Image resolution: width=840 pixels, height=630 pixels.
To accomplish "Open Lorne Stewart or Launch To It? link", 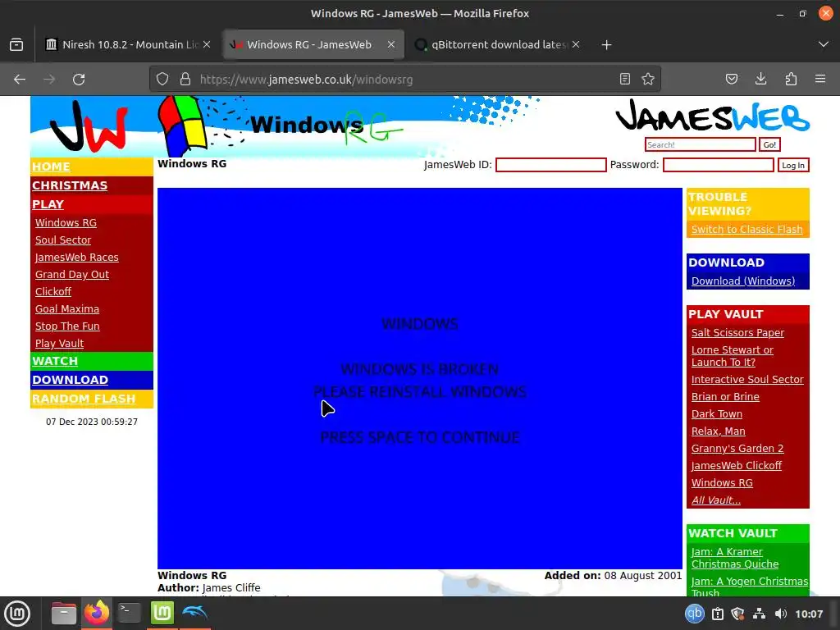I will point(733,356).
